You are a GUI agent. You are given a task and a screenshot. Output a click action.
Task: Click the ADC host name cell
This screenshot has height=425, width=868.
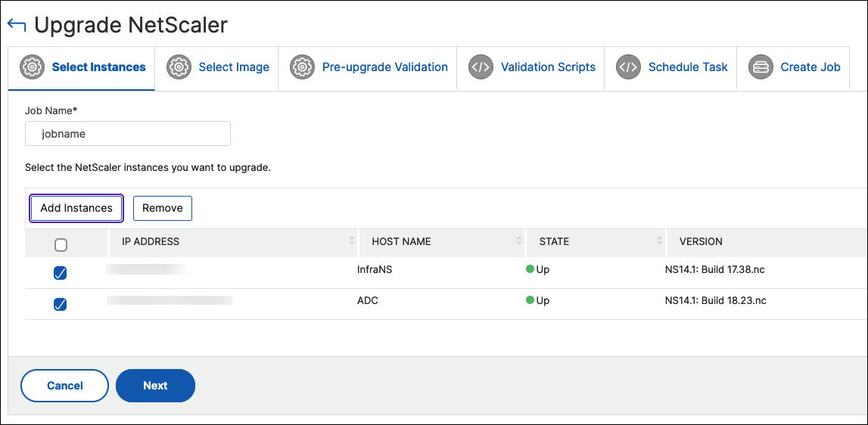point(368,301)
